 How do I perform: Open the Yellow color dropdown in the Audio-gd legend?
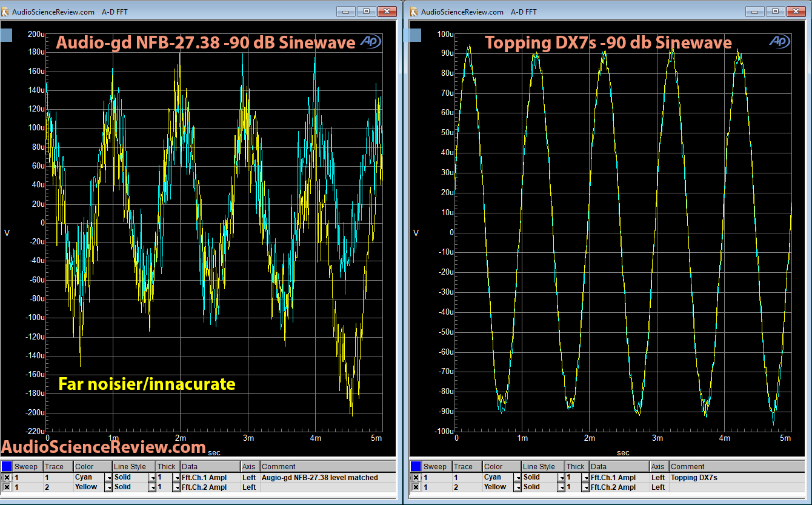pyautogui.click(x=108, y=487)
